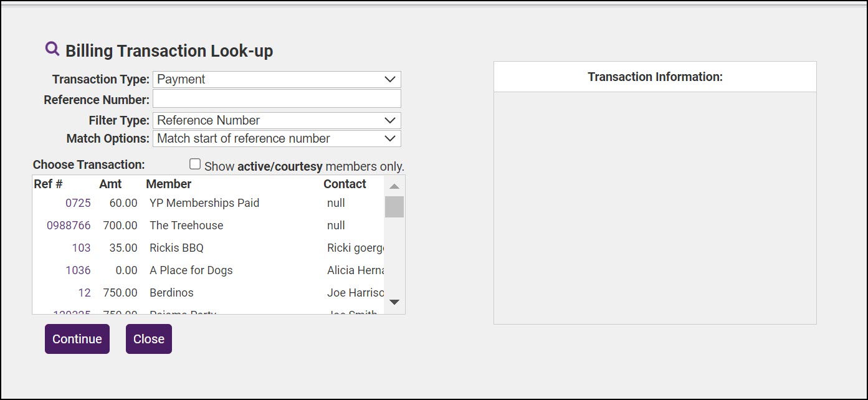
Task: Select reference number 103 link
Action: pyautogui.click(x=81, y=248)
